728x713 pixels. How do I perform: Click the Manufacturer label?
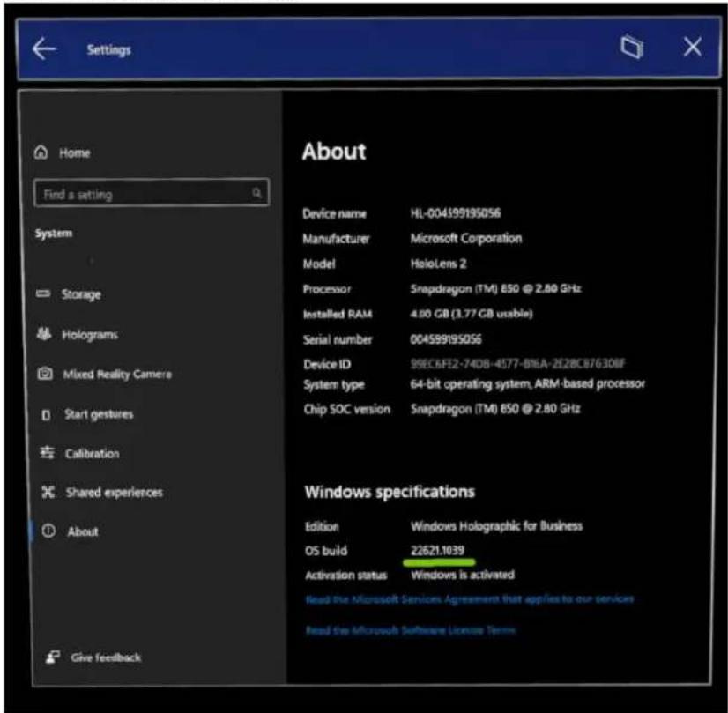click(x=336, y=239)
